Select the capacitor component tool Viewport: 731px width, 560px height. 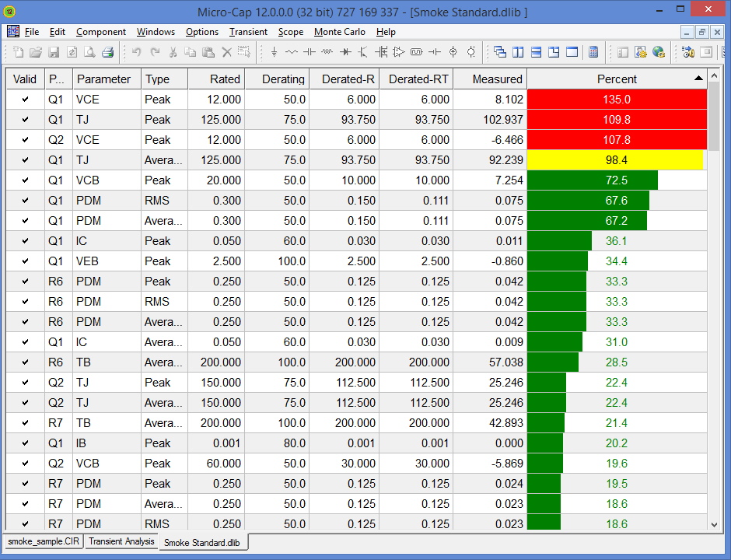point(309,52)
